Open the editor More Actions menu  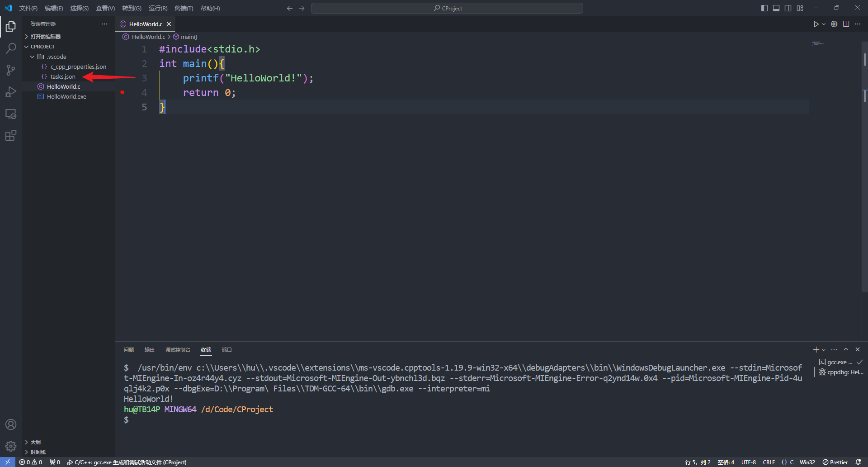[x=858, y=24]
